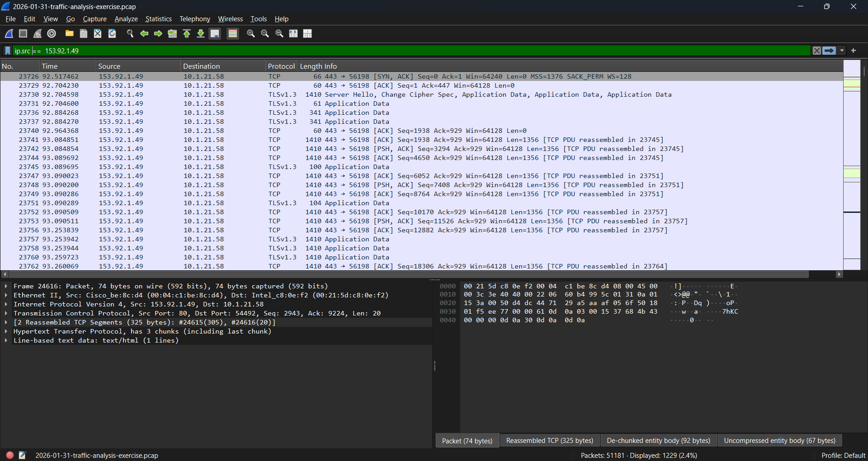The height and width of the screenshot is (461, 868).
Task: Open the Wireless menu
Action: [230, 19]
